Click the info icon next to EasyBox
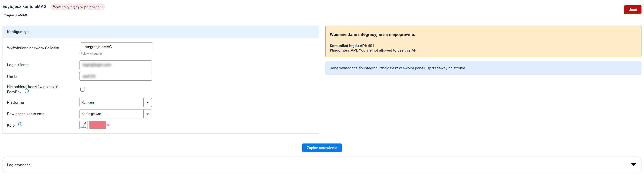This screenshot has width=644, height=176. pos(27,91)
